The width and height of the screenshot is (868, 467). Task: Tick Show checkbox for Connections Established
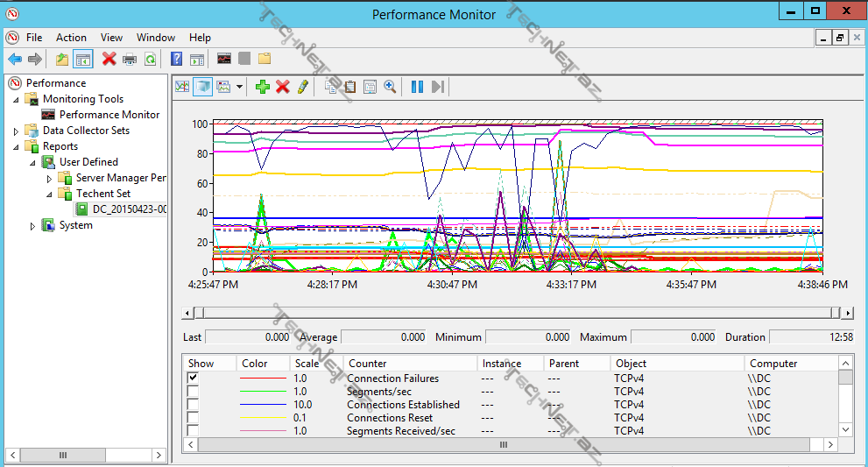[193, 404]
